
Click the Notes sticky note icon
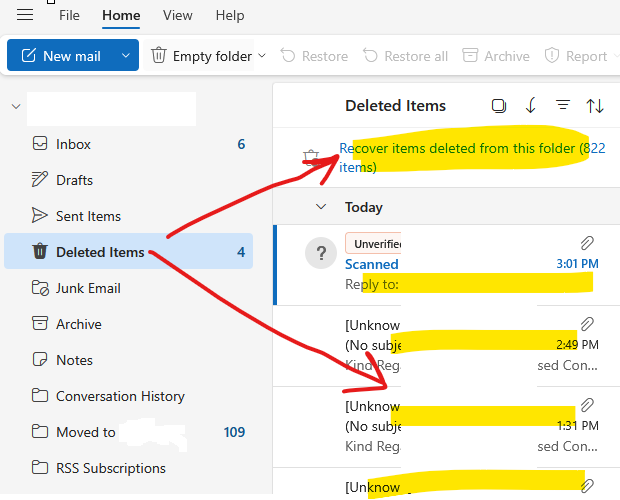(40, 359)
